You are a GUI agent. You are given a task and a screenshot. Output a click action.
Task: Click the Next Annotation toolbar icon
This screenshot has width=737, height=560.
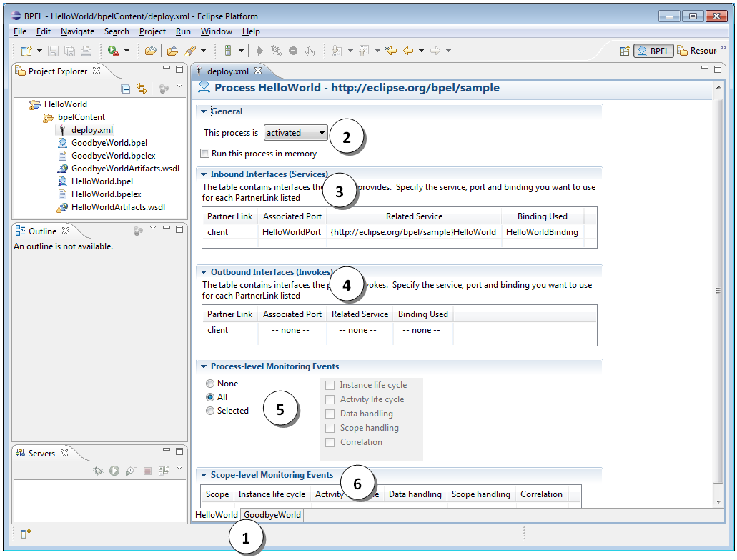(x=337, y=51)
